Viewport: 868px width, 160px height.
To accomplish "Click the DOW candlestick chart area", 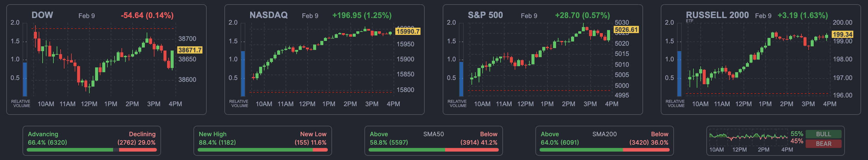I will 104,60.
